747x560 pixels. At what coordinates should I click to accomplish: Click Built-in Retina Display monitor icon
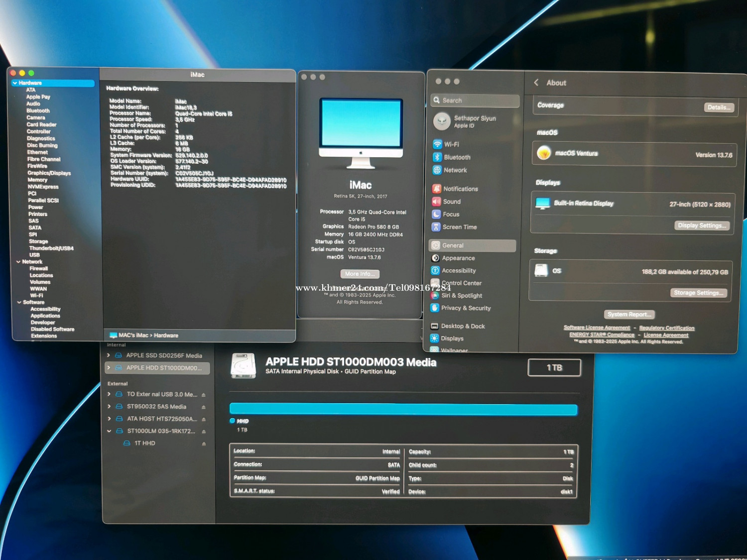click(x=542, y=203)
